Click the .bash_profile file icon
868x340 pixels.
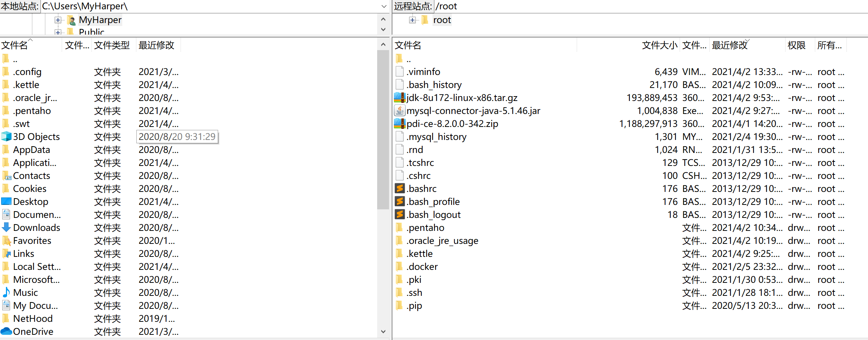click(x=399, y=201)
